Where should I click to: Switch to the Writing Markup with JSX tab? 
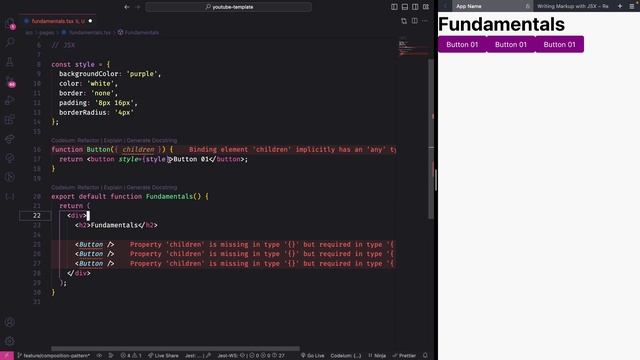[x=573, y=6]
